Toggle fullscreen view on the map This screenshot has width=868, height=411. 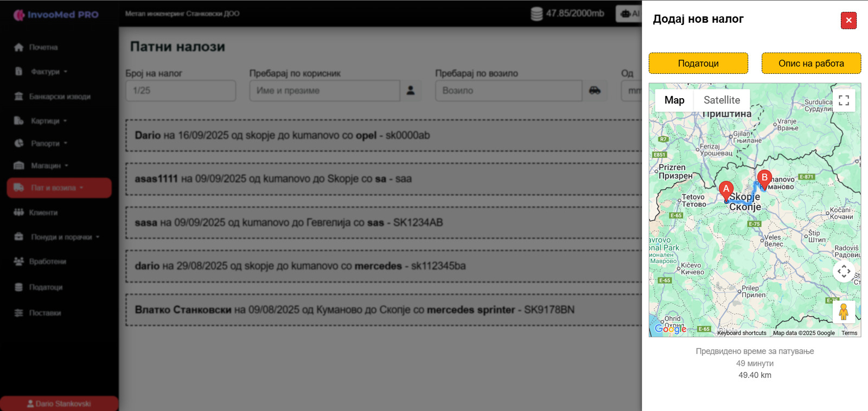pos(844,100)
